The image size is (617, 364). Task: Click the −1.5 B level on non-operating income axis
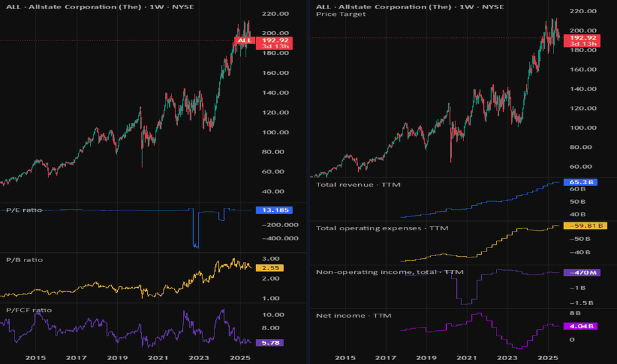pos(582,303)
